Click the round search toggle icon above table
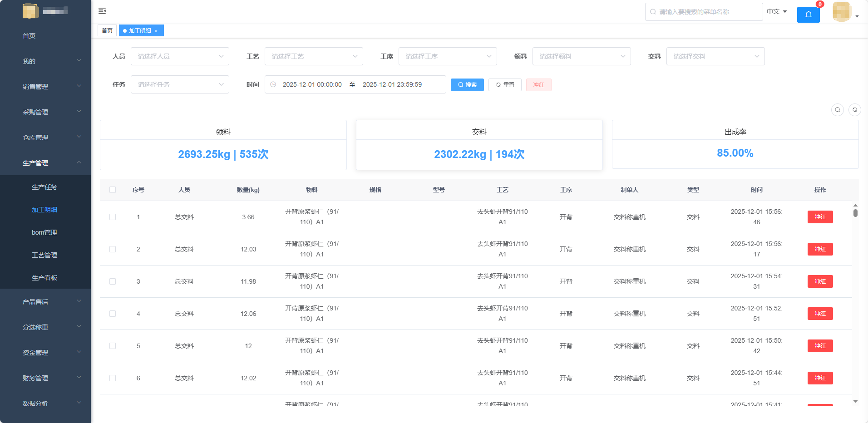Viewport: 868px width, 423px height. click(x=837, y=110)
